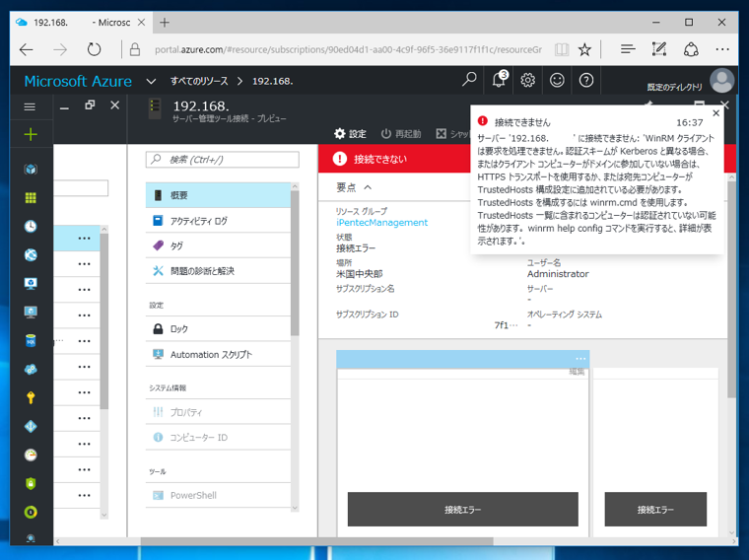The image size is (749, 560).
Task: Open the clock Recent sidebar icon
Action: 31,226
